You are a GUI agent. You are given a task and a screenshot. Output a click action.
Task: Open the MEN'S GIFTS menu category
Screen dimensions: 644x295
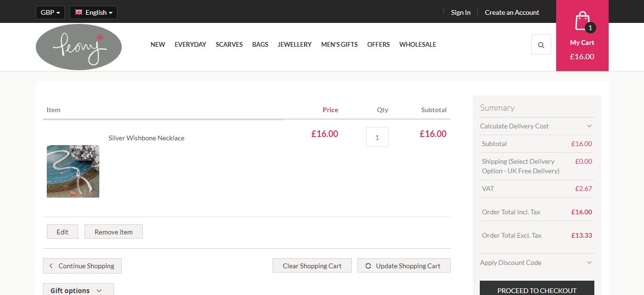click(339, 44)
